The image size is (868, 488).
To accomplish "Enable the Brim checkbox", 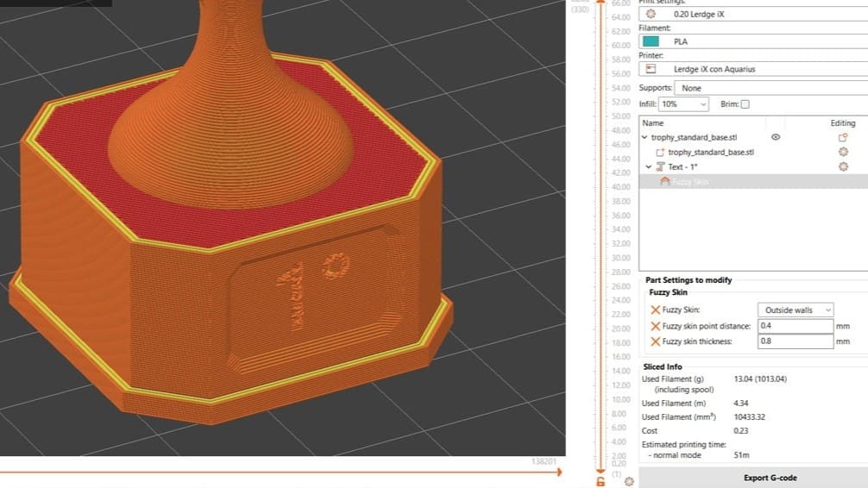I will [x=745, y=104].
